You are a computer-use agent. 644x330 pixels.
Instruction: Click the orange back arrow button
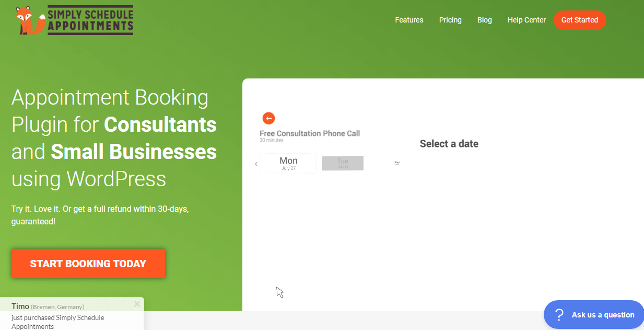[268, 118]
